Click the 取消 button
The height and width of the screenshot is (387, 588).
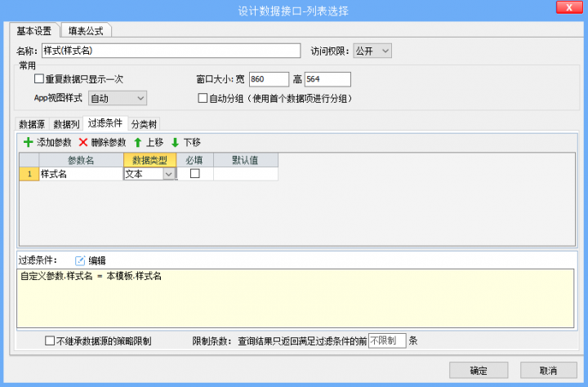coord(548,371)
